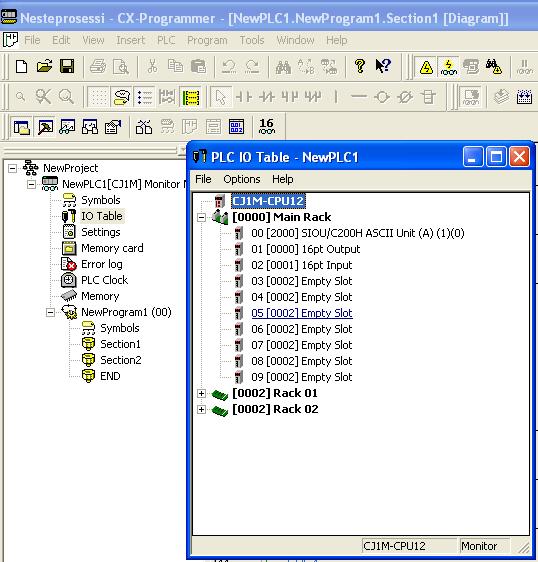Open the PLC menu in menu bar
The height and width of the screenshot is (562, 538).
(x=166, y=40)
